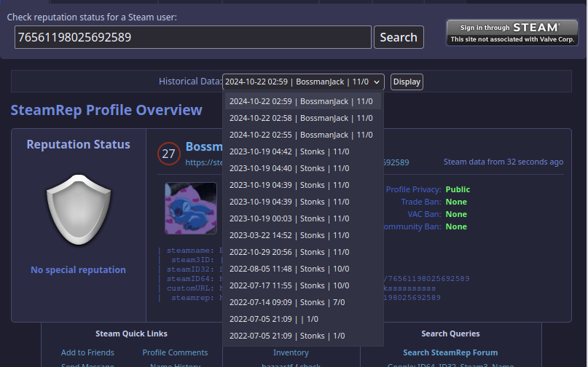
Task: Click the Stitch profile avatar image
Action: [191, 208]
